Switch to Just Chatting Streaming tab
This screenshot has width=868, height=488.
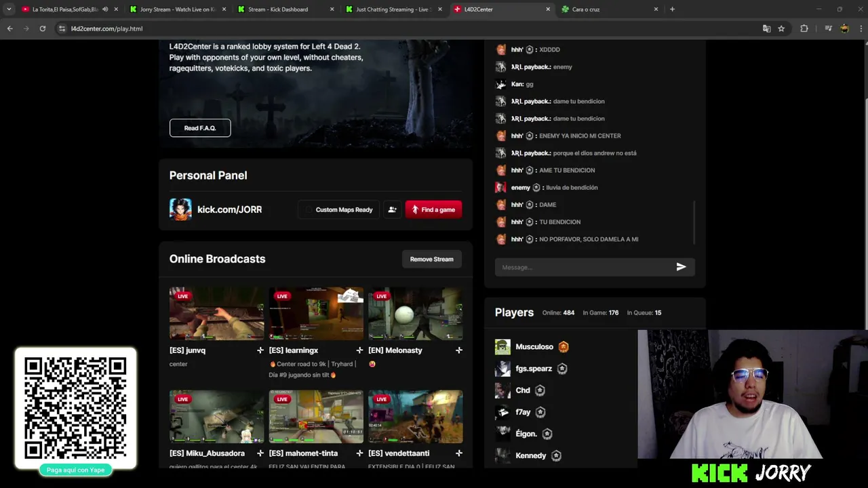(393, 9)
